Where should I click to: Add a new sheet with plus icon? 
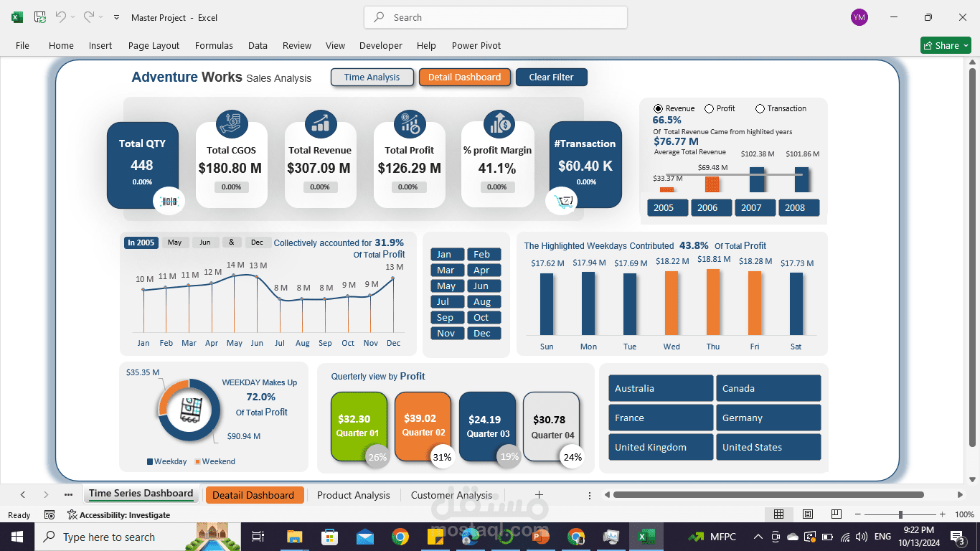tap(539, 494)
